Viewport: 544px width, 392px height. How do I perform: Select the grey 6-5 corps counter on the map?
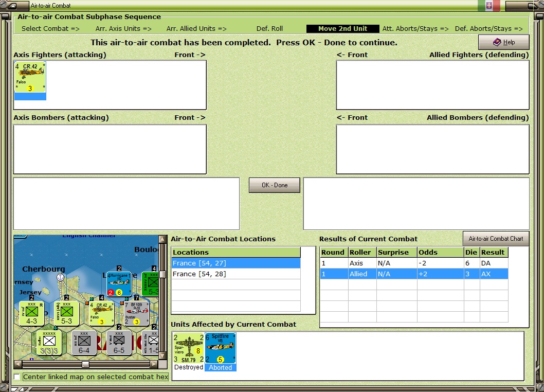[x=119, y=343]
